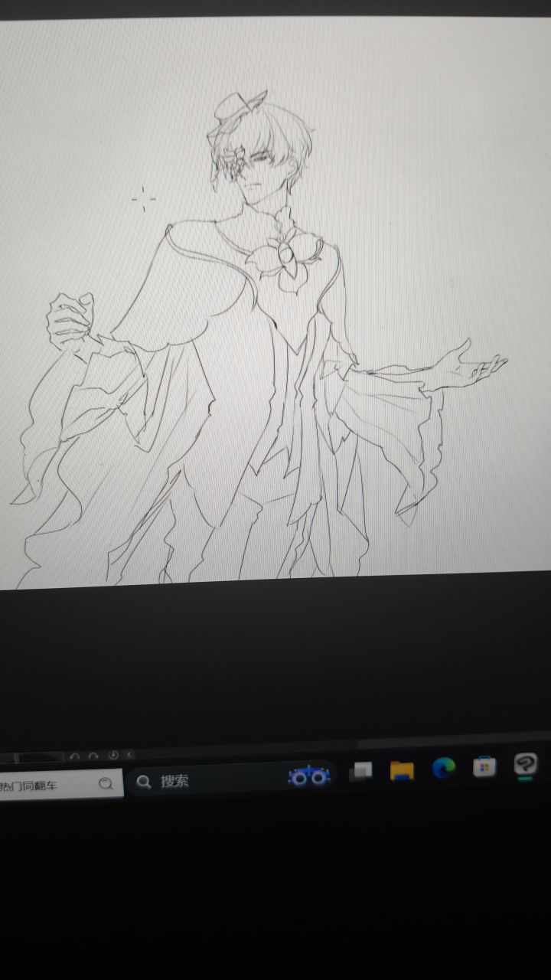Click the left chevron below the canvas
Screen dimensions: 551x980
[129, 754]
